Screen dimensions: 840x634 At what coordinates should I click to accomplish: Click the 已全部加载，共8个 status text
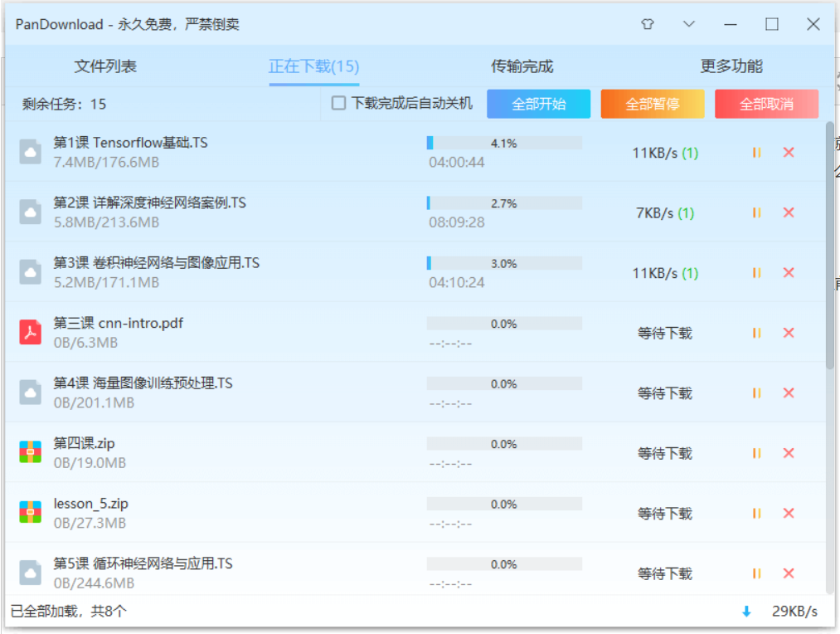pos(69,612)
